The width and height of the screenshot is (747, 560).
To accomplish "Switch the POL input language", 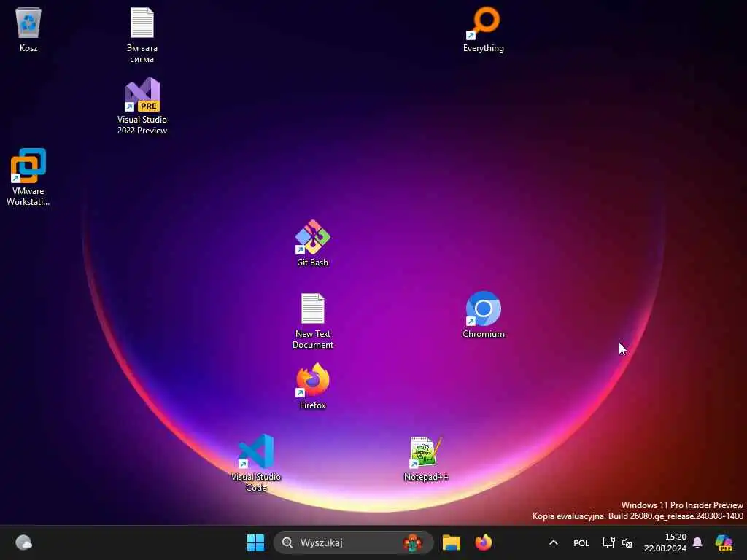I will (581, 542).
